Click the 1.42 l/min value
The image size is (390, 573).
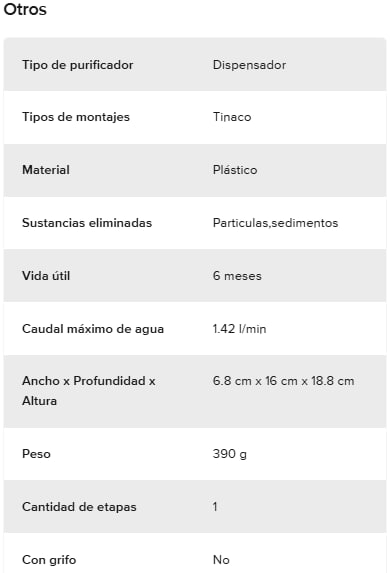[x=239, y=329]
